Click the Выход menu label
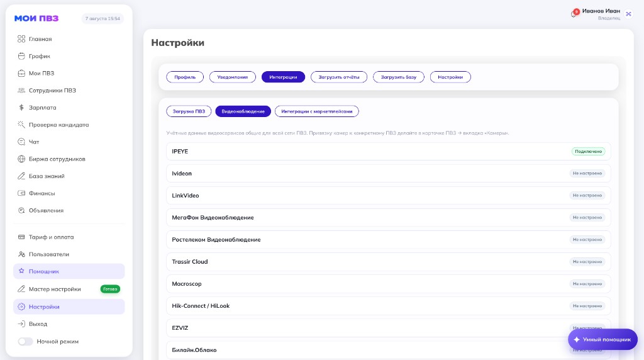The height and width of the screenshot is (360, 644). coord(38,324)
